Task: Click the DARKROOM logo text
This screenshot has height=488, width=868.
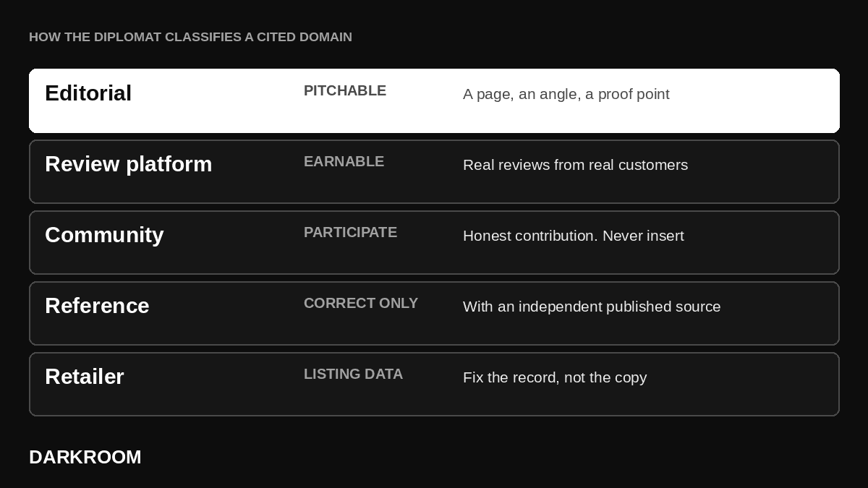Action: pyautogui.click(x=85, y=457)
